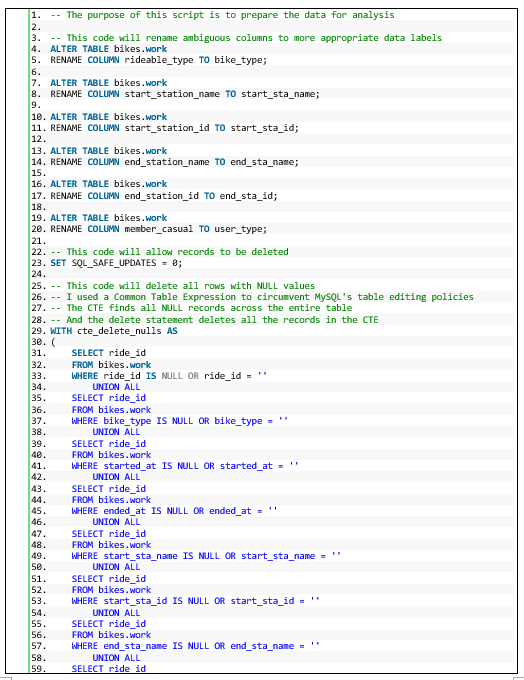524x680 pixels.
Task: Click WHERE ended_at IS NULL condition line
Action: [174, 511]
